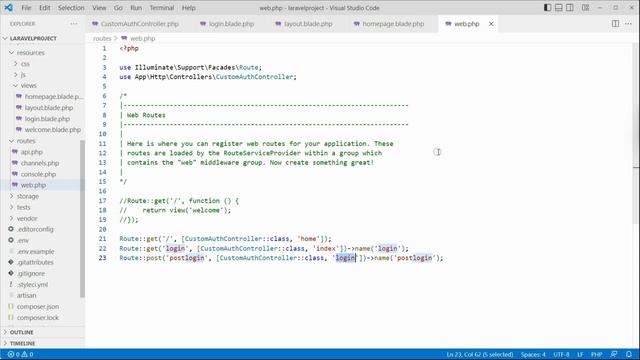Toggle bottom panel layout icon
This screenshot has height=360, width=640.
558,8
